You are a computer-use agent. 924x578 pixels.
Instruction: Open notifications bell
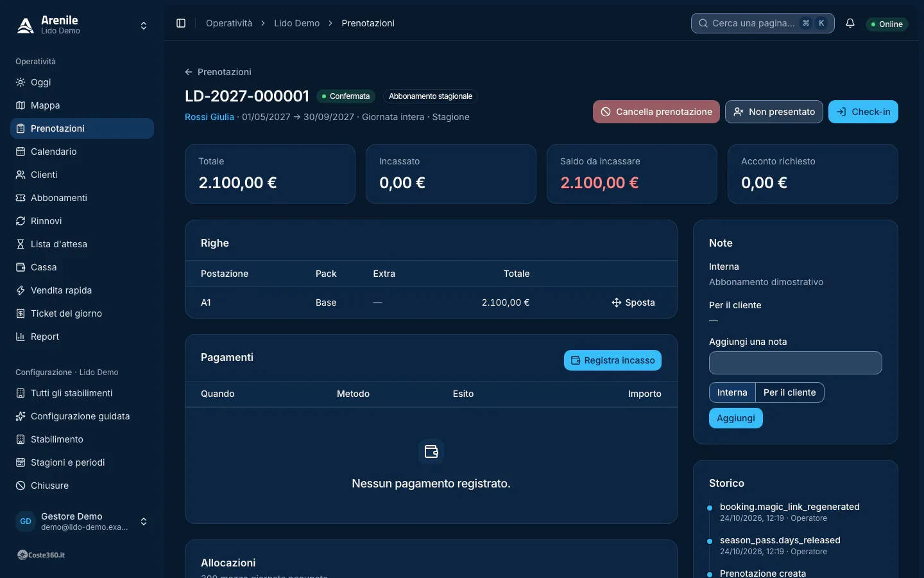[x=850, y=23]
